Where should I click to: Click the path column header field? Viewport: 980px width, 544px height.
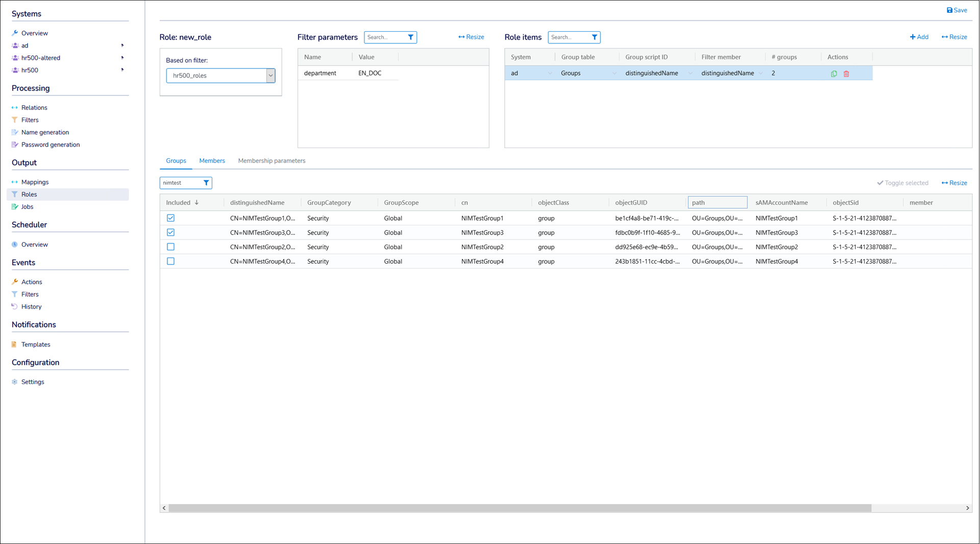tap(717, 203)
